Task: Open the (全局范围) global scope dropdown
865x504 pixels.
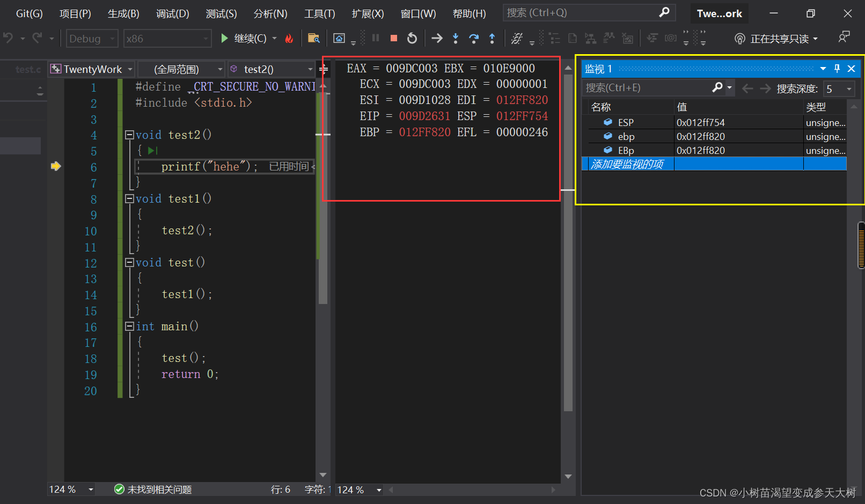Action: tap(181, 69)
